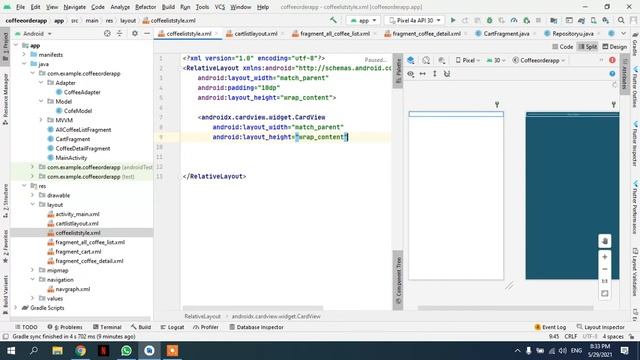The width and height of the screenshot is (640, 360).
Task: Open the Logcat tool window
Action: click(172, 327)
